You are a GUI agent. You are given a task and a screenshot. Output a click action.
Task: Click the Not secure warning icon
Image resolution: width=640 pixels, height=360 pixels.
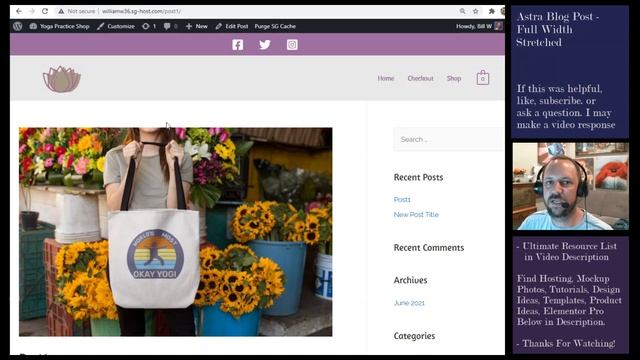tap(61, 11)
